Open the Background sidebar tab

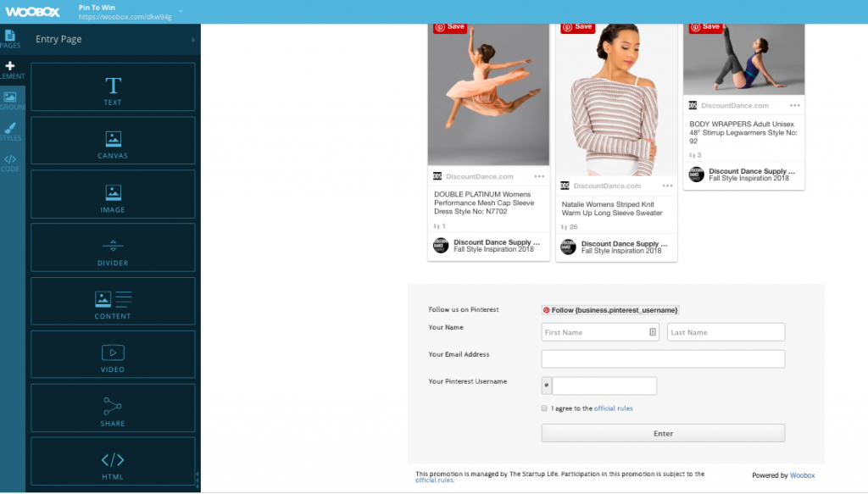10,101
